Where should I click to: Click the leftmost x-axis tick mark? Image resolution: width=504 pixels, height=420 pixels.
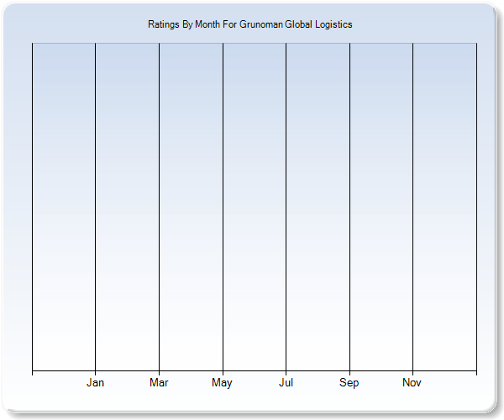(32, 372)
